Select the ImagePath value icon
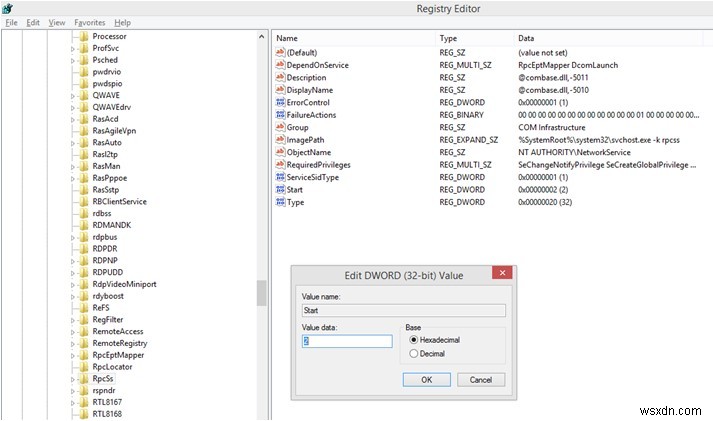 (280, 140)
